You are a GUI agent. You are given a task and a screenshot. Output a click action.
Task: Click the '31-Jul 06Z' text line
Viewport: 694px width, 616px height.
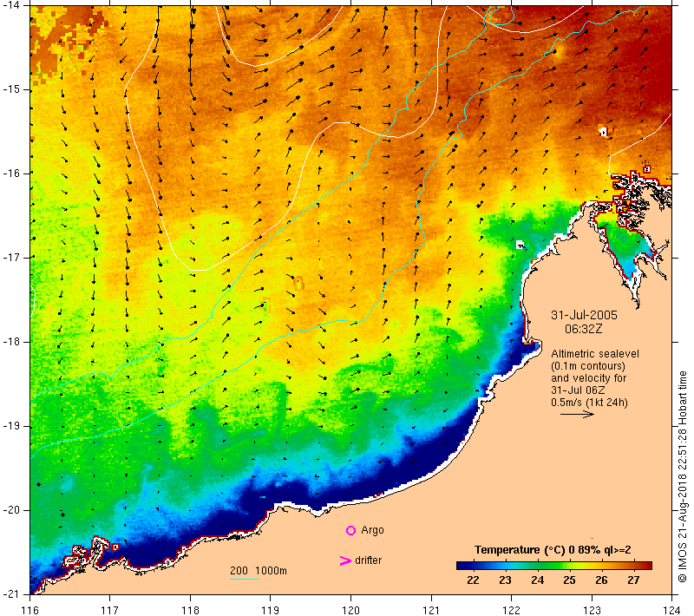click(578, 390)
